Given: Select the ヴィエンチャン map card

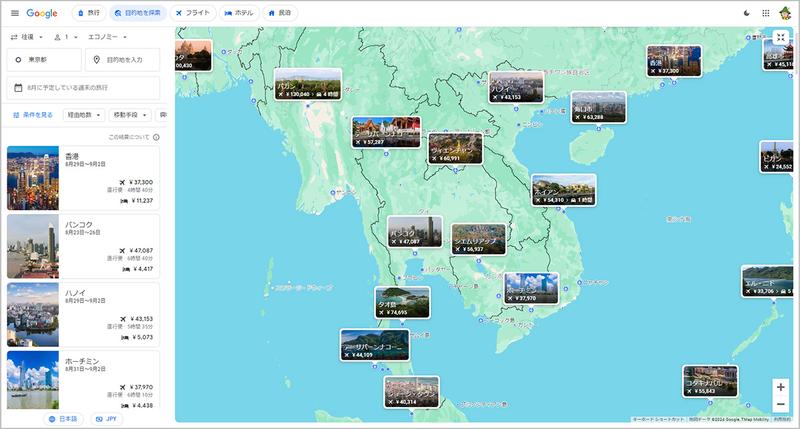Looking at the screenshot, I should pyautogui.click(x=455, y=148).
